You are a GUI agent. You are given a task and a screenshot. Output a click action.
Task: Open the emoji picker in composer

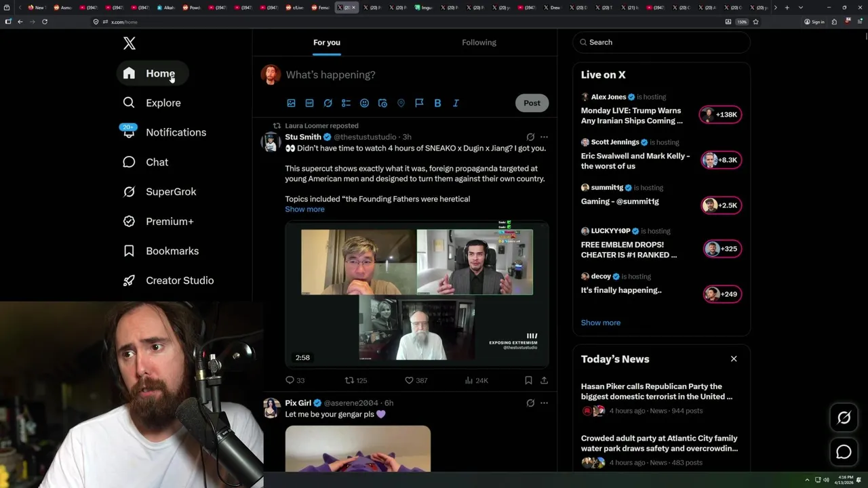364,103
